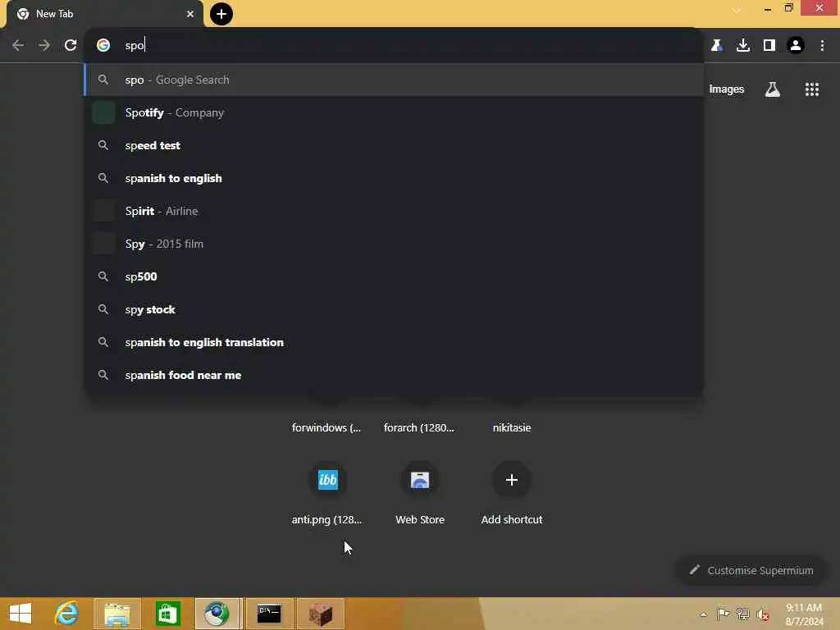Click the taskbar clock showing 9:11 AM

(804, 614)
